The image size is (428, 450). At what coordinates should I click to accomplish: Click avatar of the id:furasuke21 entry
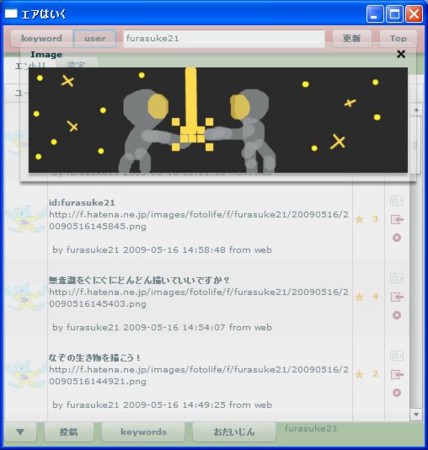26,219
